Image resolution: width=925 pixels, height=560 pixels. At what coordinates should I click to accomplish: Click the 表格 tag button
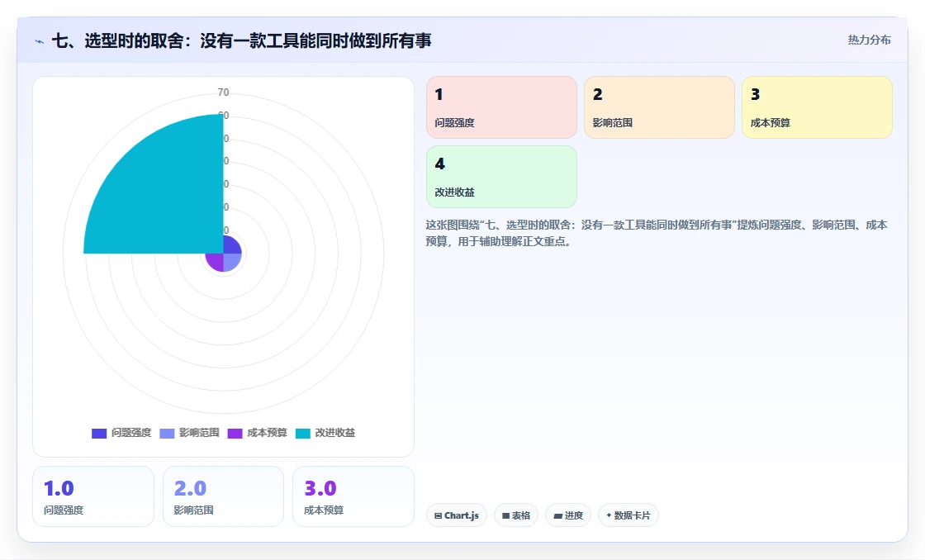click(516, 515)
